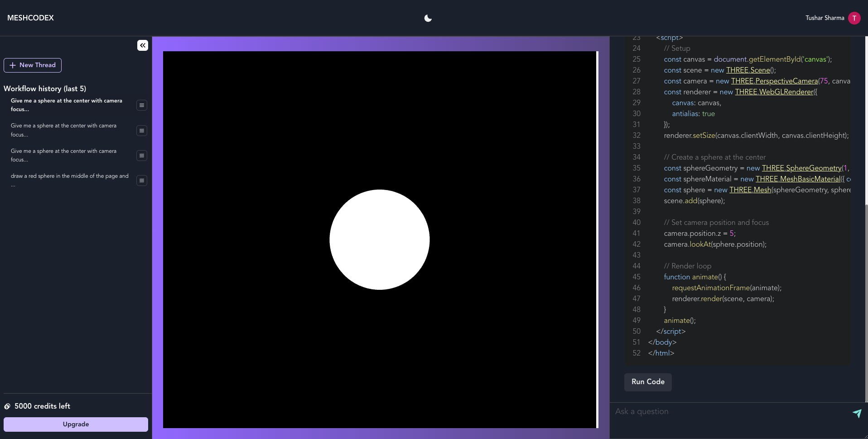Click 'scene.add(sphere);' code line

(694, 201)
